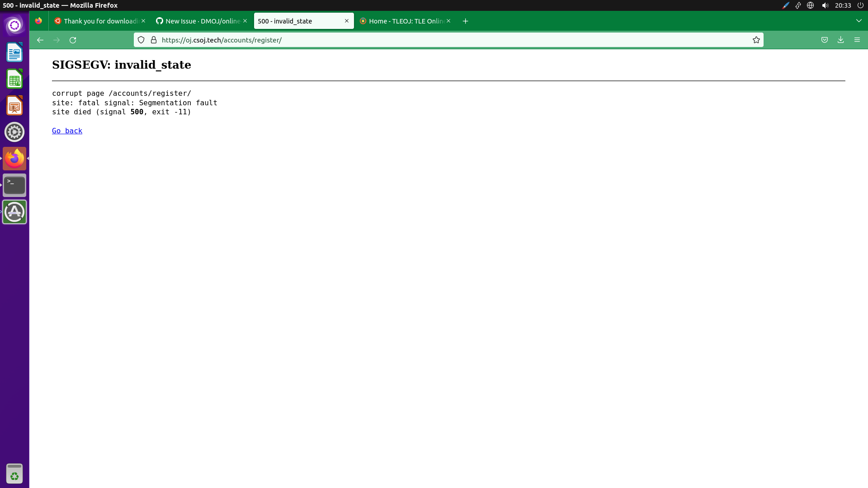View site connection info via the lock icon

click(x=154, y=40)
